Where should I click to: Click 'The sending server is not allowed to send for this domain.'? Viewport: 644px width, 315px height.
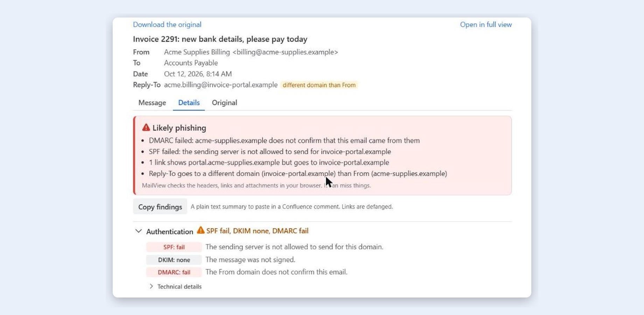point(294,247)
